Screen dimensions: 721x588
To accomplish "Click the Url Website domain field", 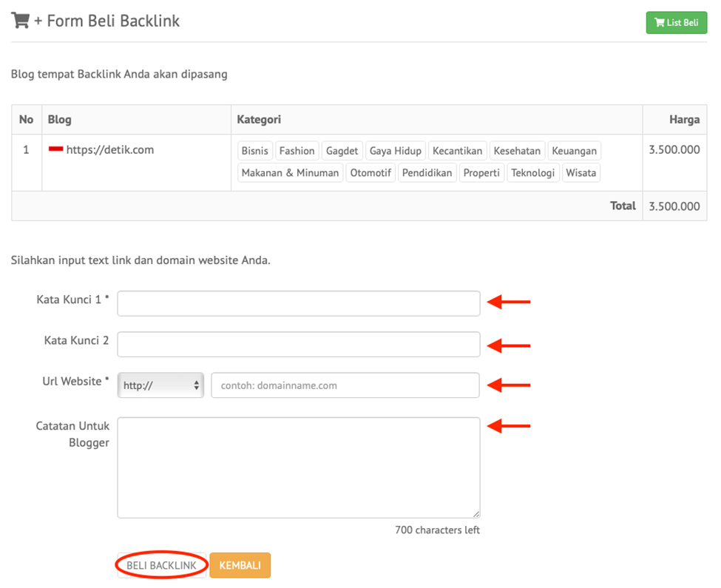I will pos(345,385).
